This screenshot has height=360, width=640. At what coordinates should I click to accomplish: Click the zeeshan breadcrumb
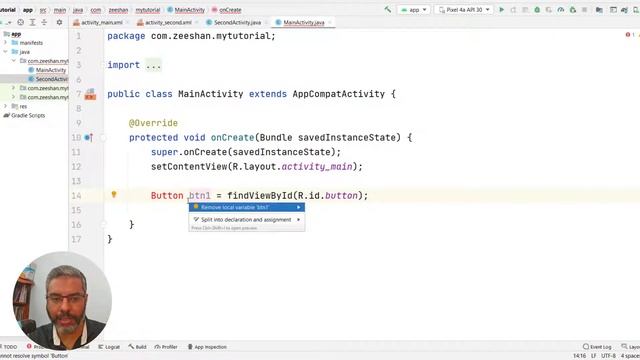118,10
